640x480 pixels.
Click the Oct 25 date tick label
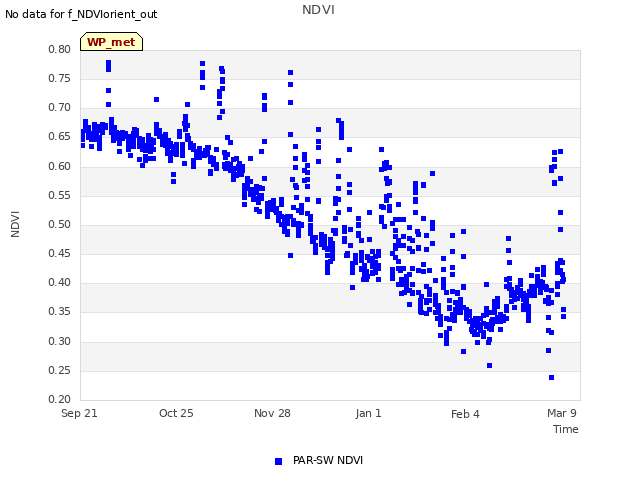click(x=176, y=413)
